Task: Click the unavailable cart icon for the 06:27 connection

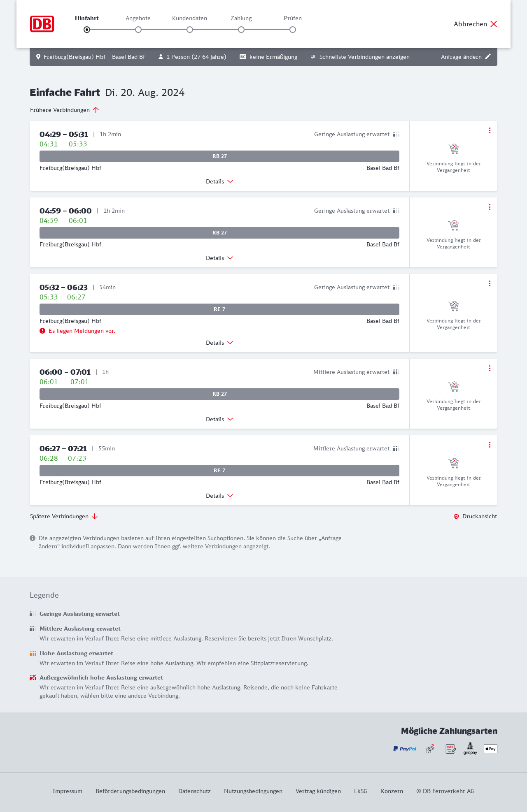Action: [x=453, y=463]
